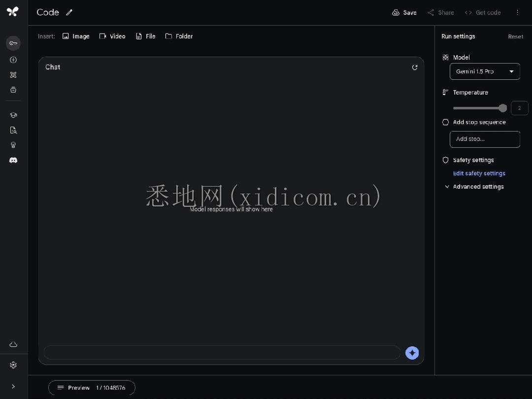This screenshot has height=399, width=532.
Task: Open the three-dot more options menu
Action: (517, 12)
